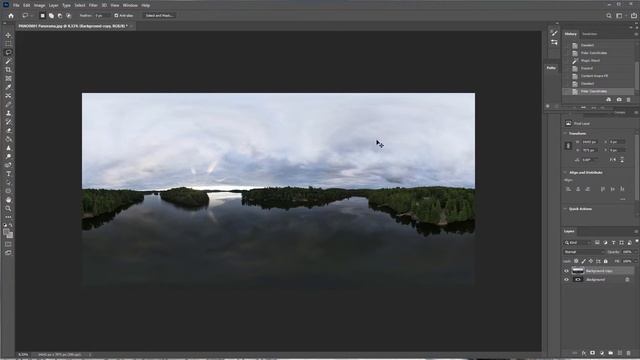Enable the Anti-alias checkbox

116,16
